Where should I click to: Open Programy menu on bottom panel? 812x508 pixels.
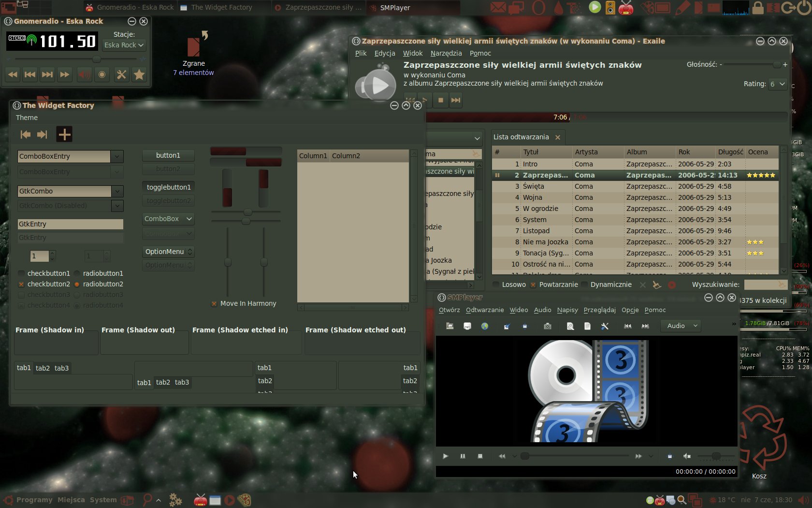pos(34,500)
